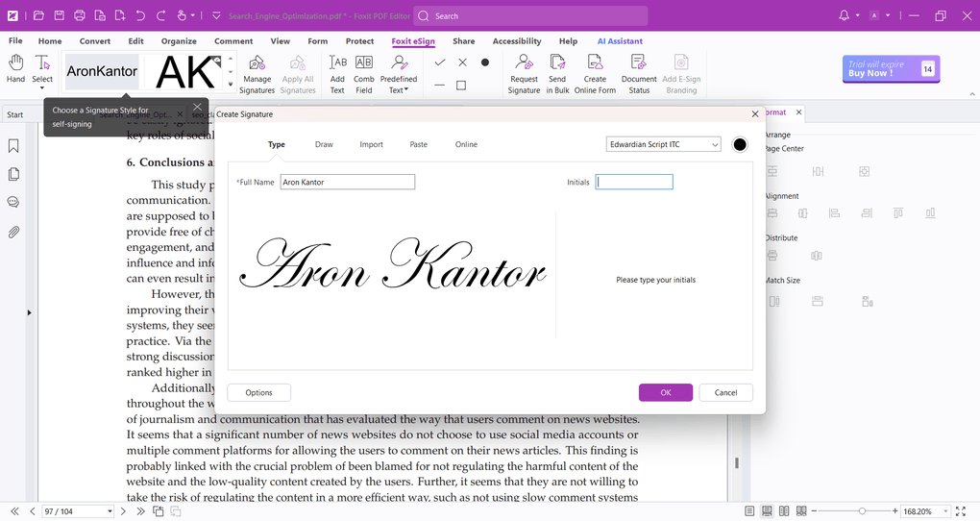Open the signature font dropdown

tap(663, 144)
